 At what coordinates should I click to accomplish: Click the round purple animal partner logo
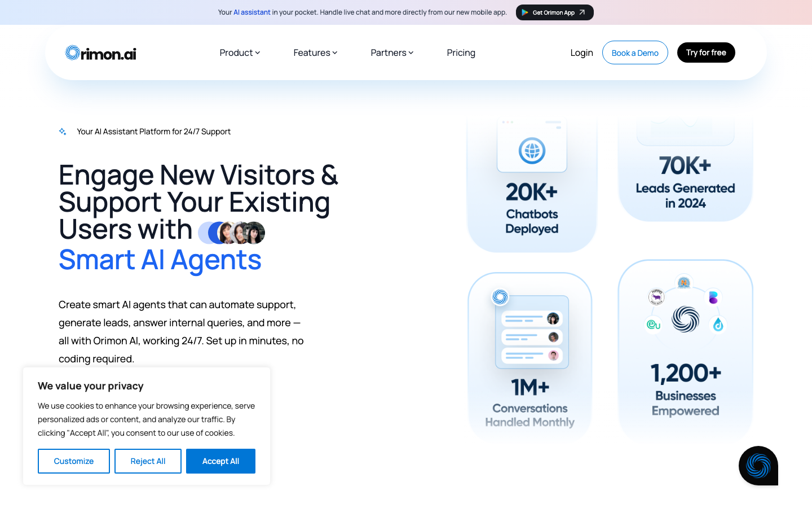tap(656, 297)
